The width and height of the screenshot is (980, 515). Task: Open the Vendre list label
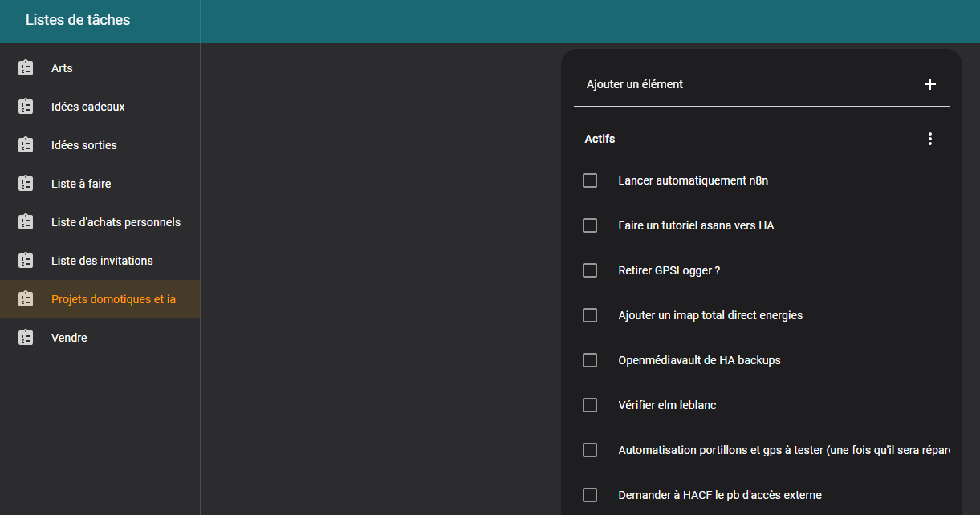pyautogui.click(x=69, y=338)
